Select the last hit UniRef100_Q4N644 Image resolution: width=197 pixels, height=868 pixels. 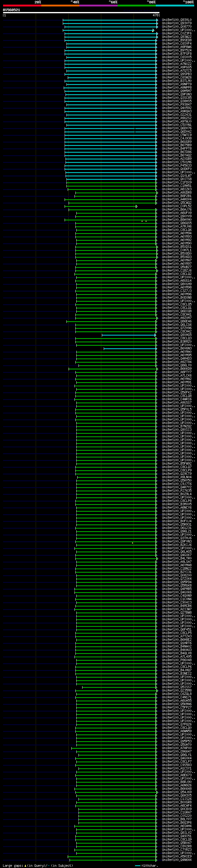point(177,860)
